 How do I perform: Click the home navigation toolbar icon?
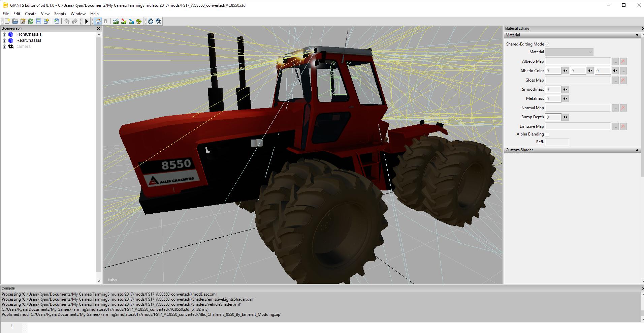(x=98, y=21)
